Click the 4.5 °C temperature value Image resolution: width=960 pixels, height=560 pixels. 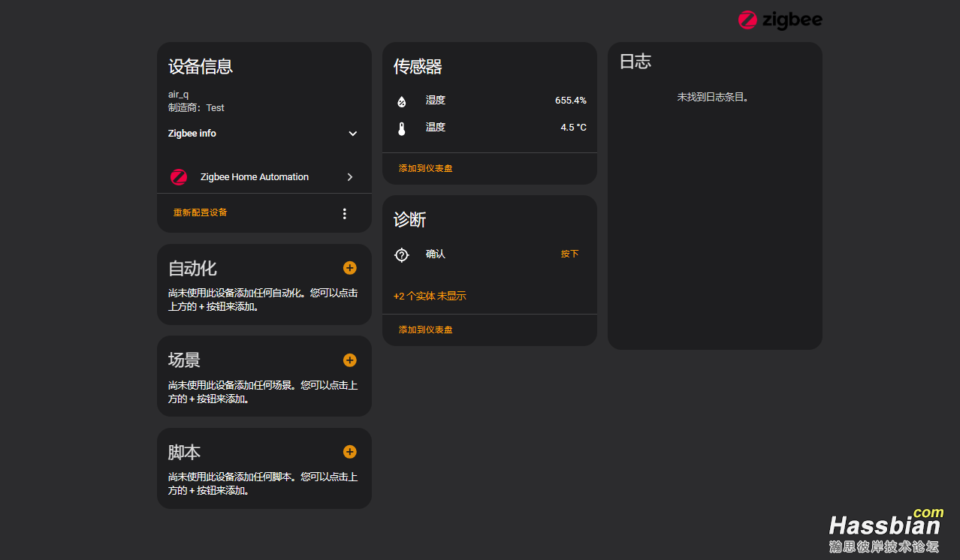[573, 128]
